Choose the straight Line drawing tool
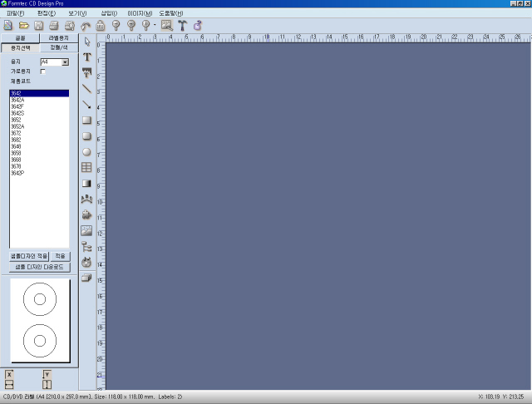 [86, 88]
